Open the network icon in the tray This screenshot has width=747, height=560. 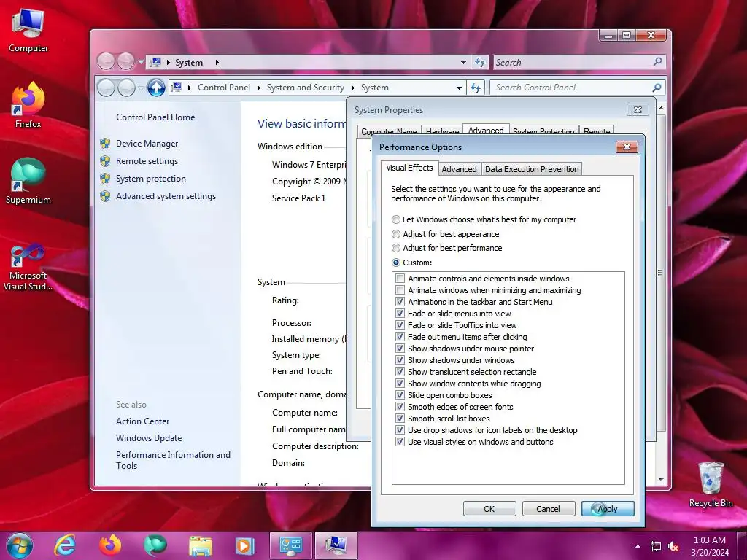point(656,546)
